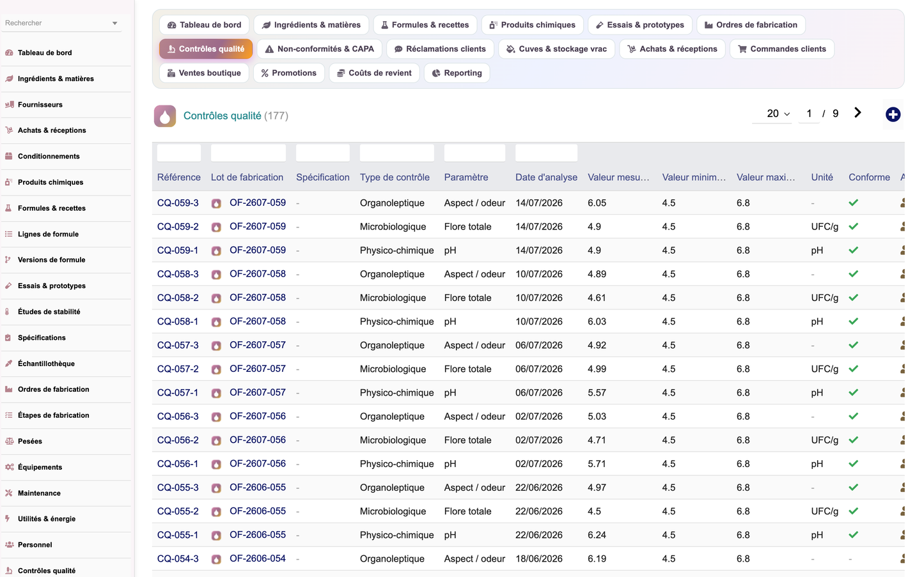924x577 pixels.
Task: Click the Type de contrôle filter field
Action: (x=397, y=153)
